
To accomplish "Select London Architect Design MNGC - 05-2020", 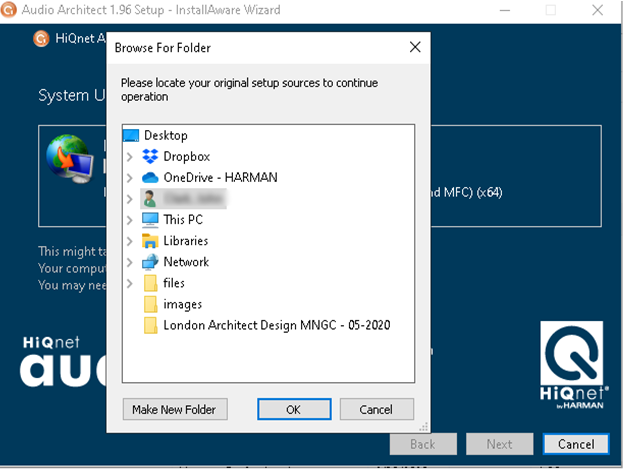I will point(277,325).
